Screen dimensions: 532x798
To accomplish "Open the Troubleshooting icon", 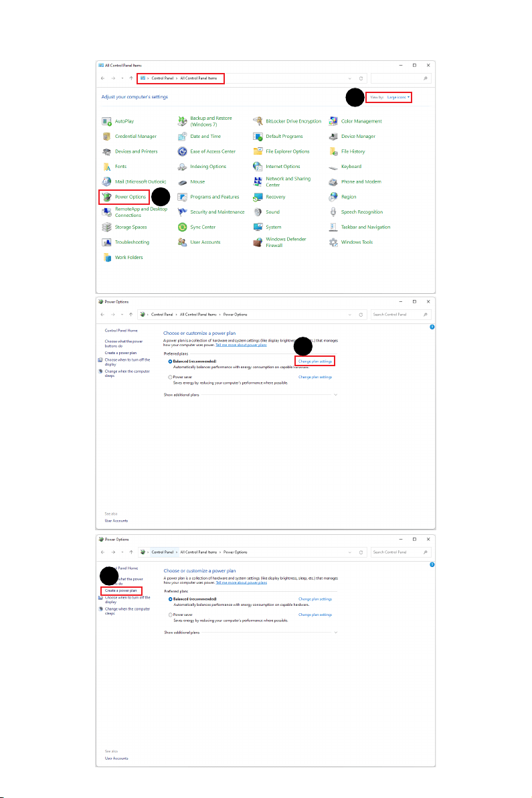I will [x=106, y=242].
